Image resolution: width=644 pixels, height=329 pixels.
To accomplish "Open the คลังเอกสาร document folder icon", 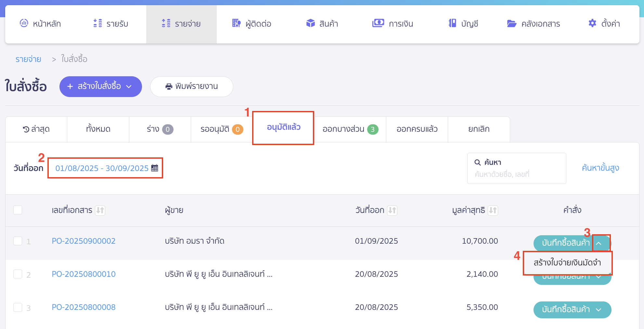I will point(511,23).
